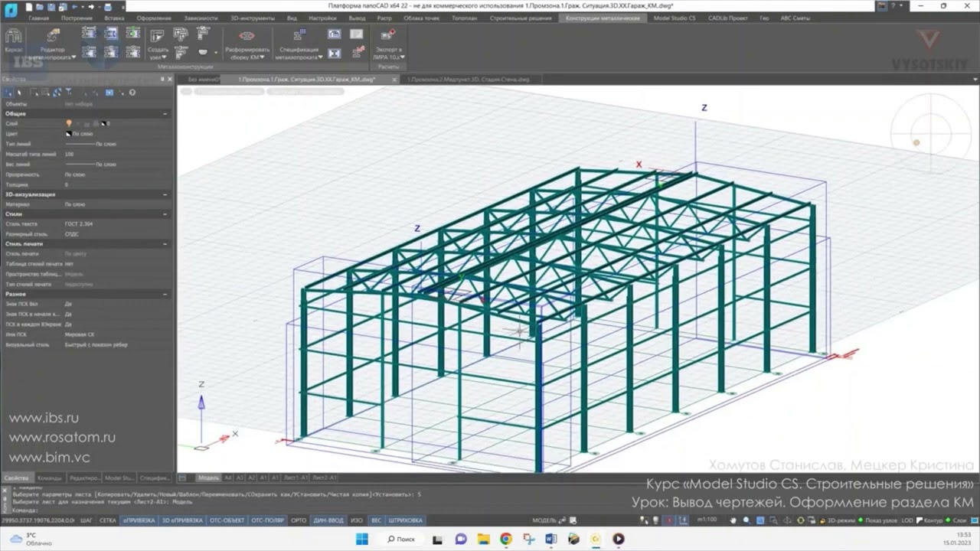Toggle ОРТО orthogonal mode
Screen dimensions: 980x551
pyautogui.click(x=299, y=520)
